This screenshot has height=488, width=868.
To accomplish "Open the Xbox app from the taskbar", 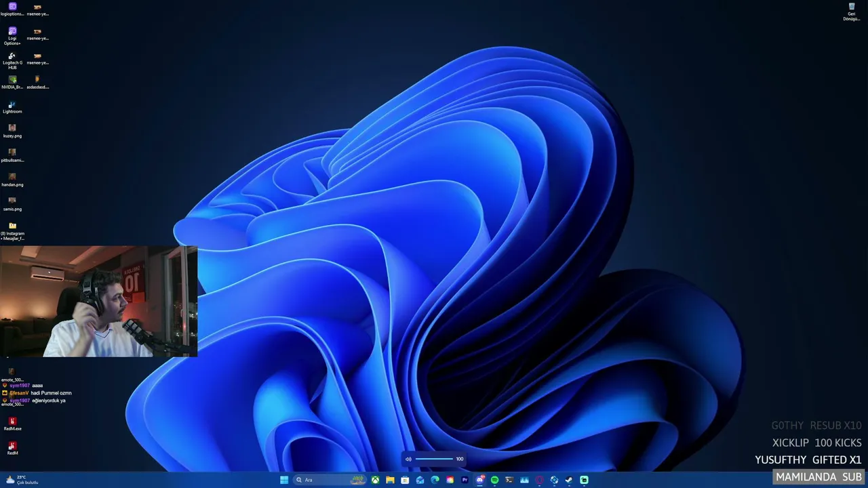I will coord(375,480).
